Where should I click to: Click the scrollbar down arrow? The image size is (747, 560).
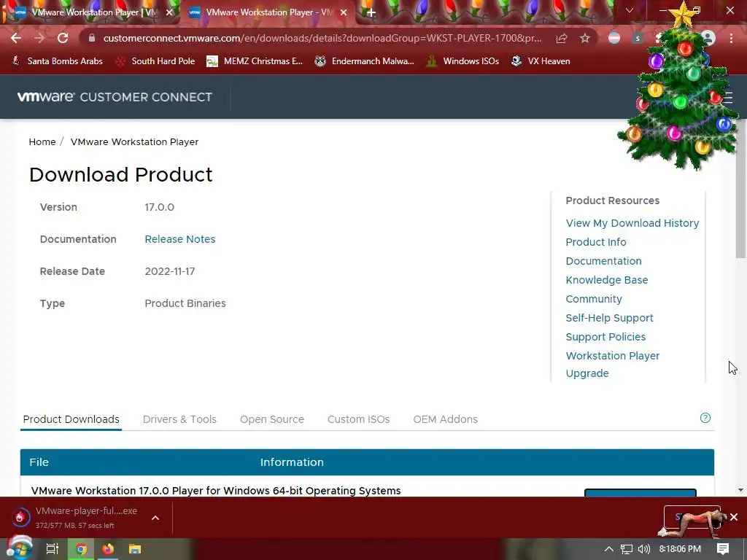(x=741, y=490)
